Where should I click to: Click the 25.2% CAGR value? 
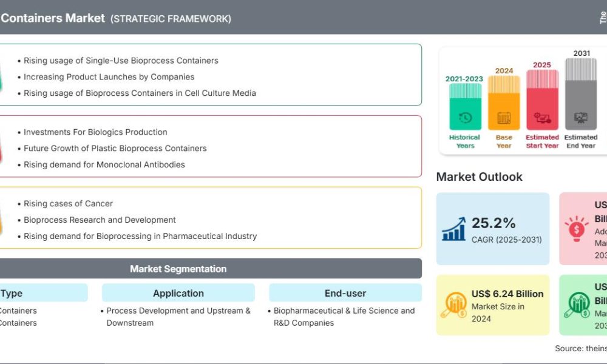tap(493, 223)
